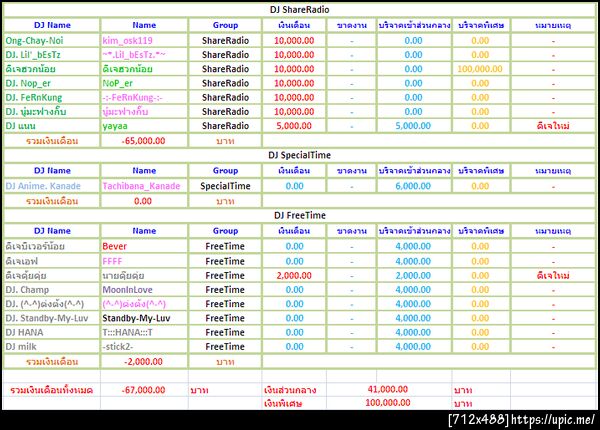Viewport: 600px width, 430px height.
Task: Select the "6,000.00" central donation cell
Action: (x=413, y=186)
